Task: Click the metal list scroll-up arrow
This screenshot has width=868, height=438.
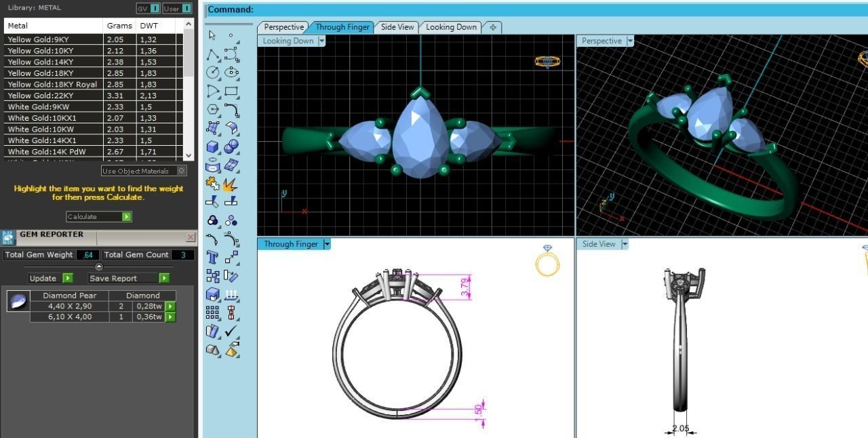Action: click(x=190, y=24)
